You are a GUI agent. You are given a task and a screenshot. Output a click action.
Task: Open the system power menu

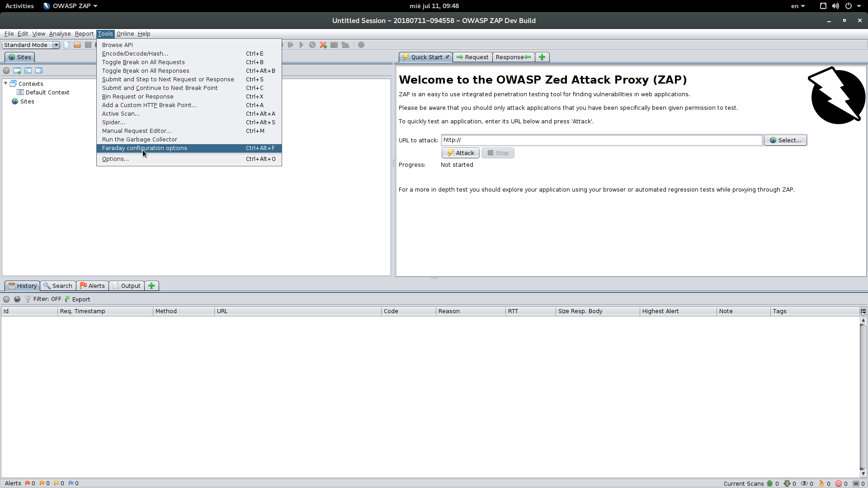click(x=853, y=6)
